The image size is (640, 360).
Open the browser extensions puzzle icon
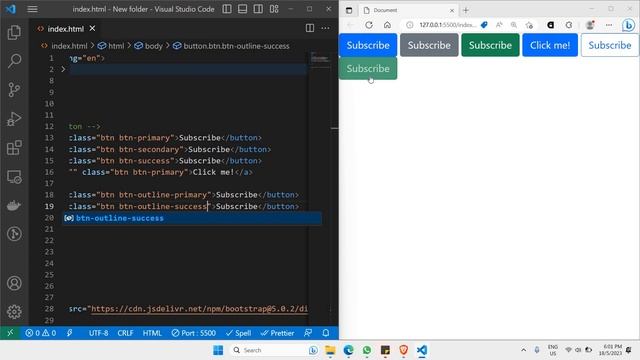[x=569, y=25]
